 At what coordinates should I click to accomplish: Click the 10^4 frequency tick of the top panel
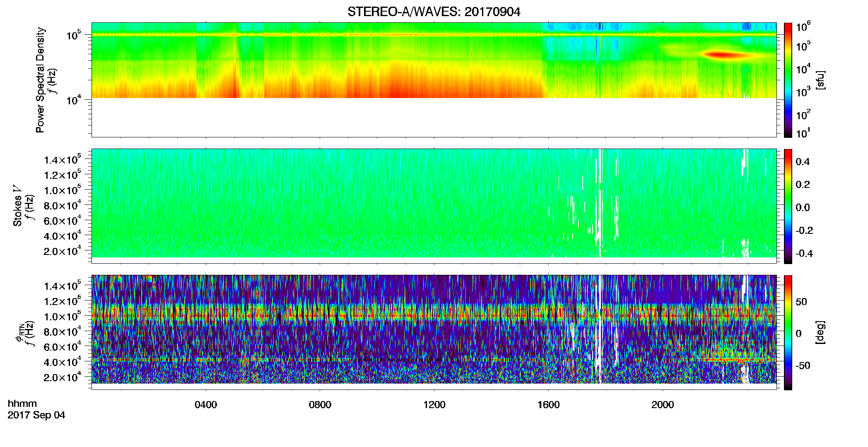(73, 100)
